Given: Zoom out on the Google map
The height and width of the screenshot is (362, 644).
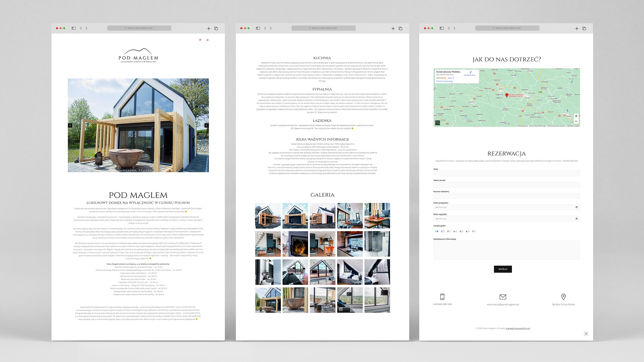Looking at the screenshot, I should [x=576, y=121].
